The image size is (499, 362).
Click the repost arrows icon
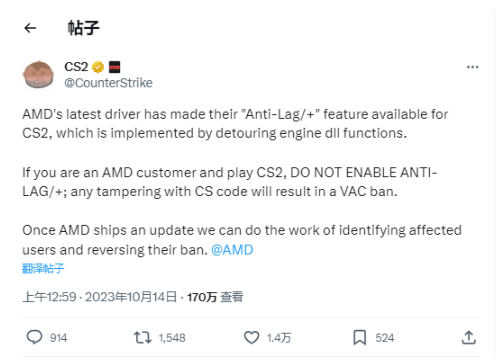click(143, 338)
